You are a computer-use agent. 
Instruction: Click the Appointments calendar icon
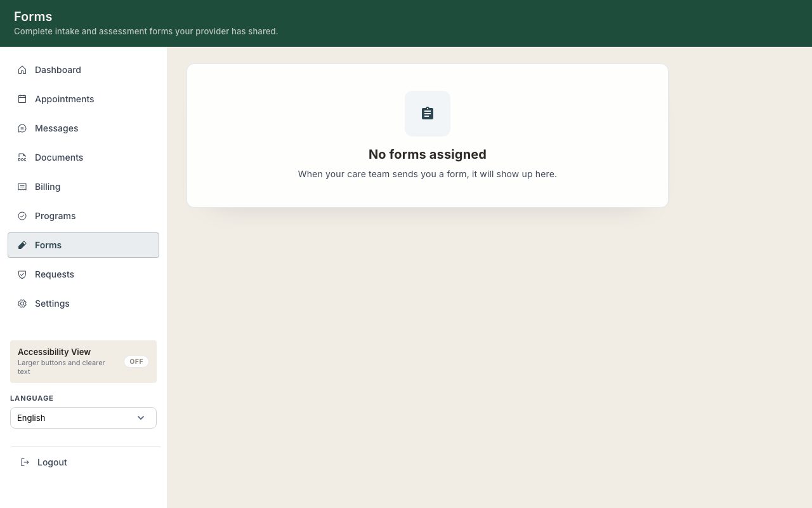point(22,99)
